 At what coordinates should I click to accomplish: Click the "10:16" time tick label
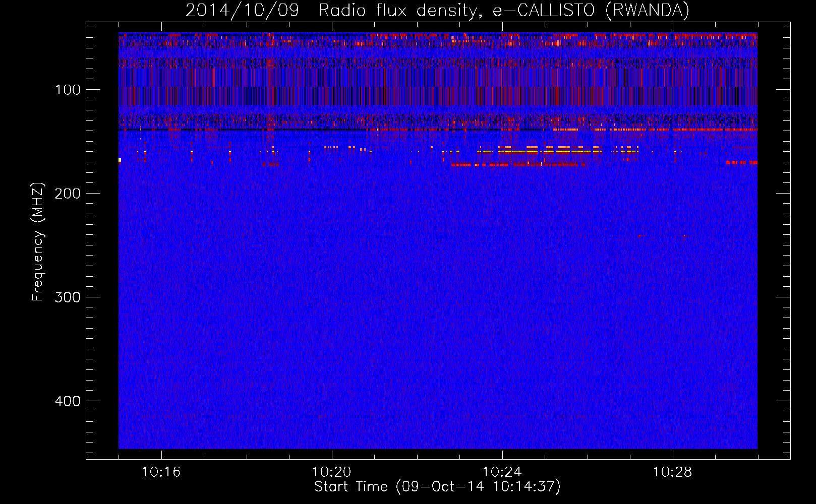pyautogui.click(x=161, y=472)
